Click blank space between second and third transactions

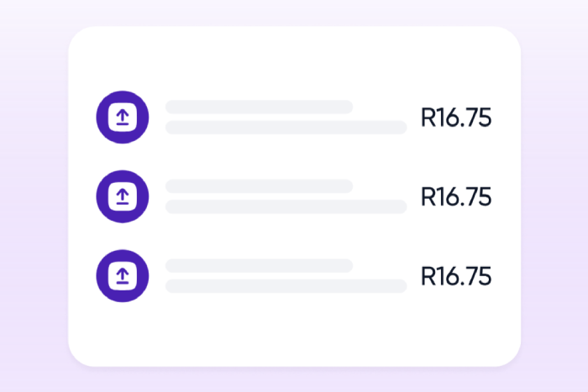pos(294,236)
